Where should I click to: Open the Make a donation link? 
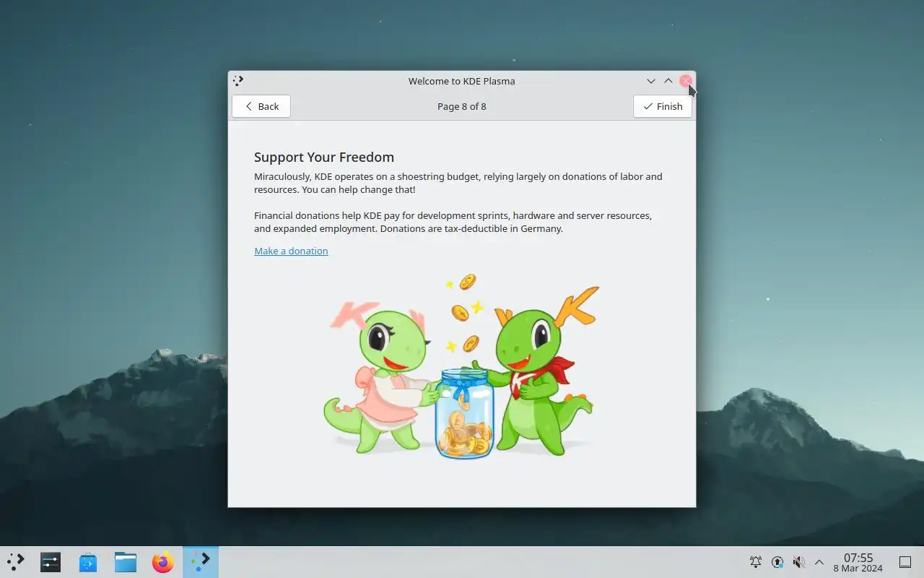[x=291, y=251]
